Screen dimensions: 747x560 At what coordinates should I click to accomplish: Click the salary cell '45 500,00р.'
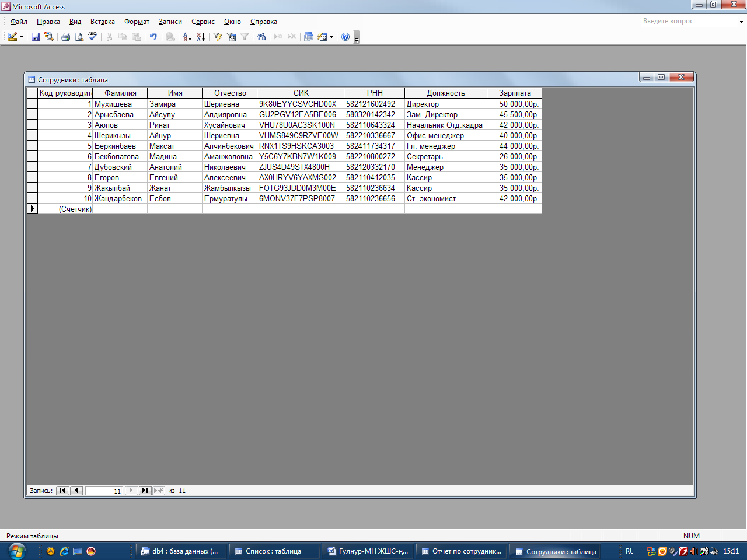[515, 114]
